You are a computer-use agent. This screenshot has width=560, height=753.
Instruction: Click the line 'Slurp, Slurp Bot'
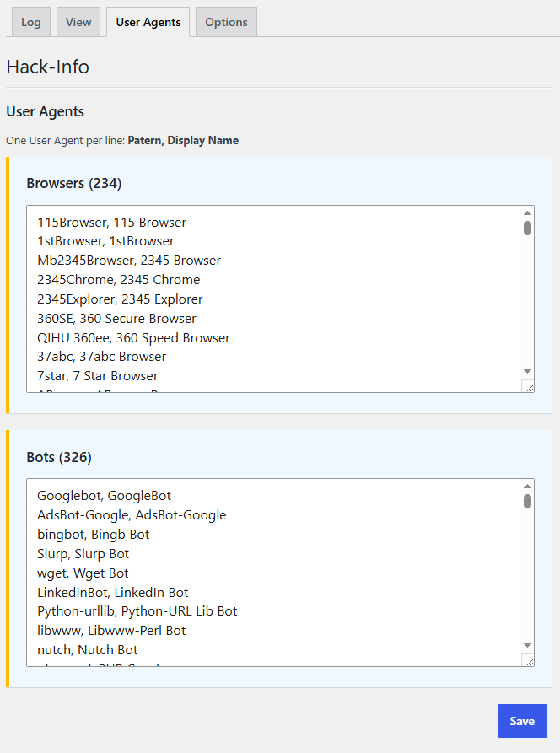83,554
